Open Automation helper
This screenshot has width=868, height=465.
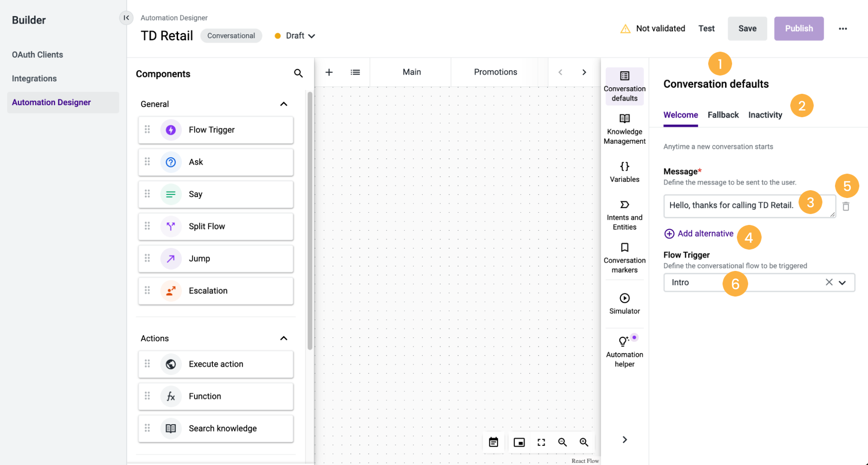click(x=624, y=352)
